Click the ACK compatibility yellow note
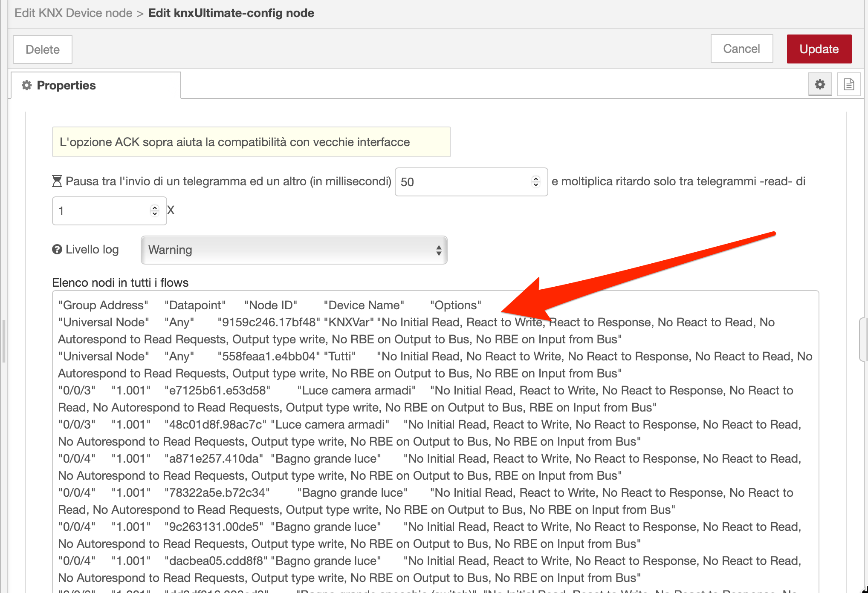Viewport: 868px width, 593px height. click(251, 142)
